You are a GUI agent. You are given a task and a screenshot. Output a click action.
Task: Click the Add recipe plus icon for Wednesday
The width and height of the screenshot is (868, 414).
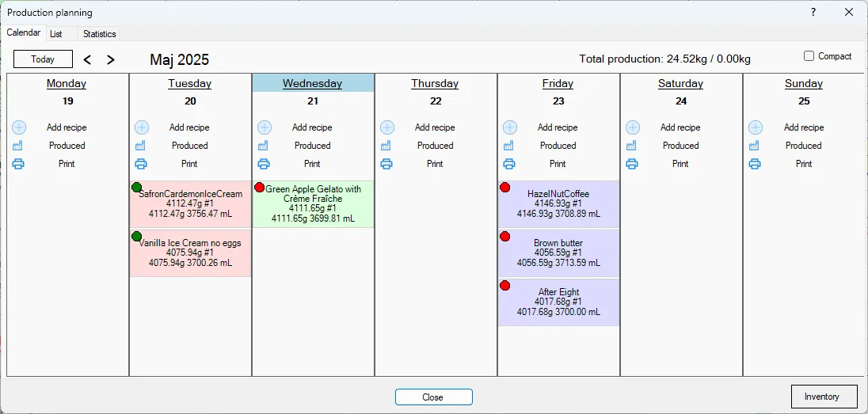(265, 127)
